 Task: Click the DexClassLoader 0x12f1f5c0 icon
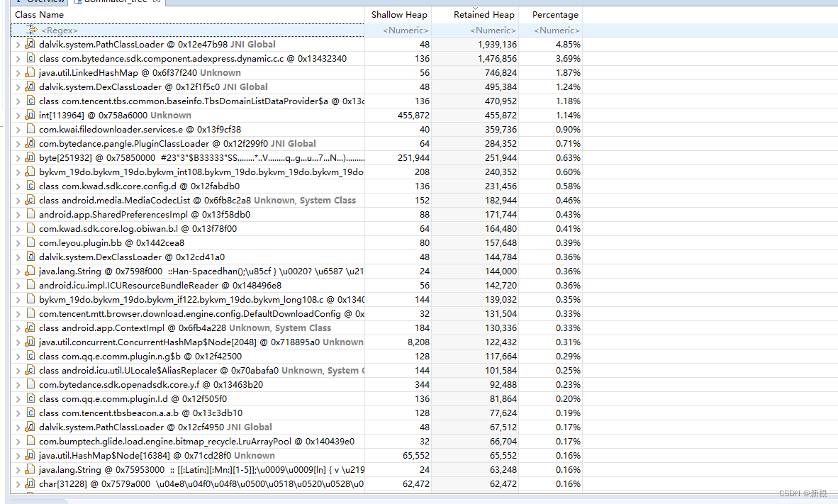[30, 86]
